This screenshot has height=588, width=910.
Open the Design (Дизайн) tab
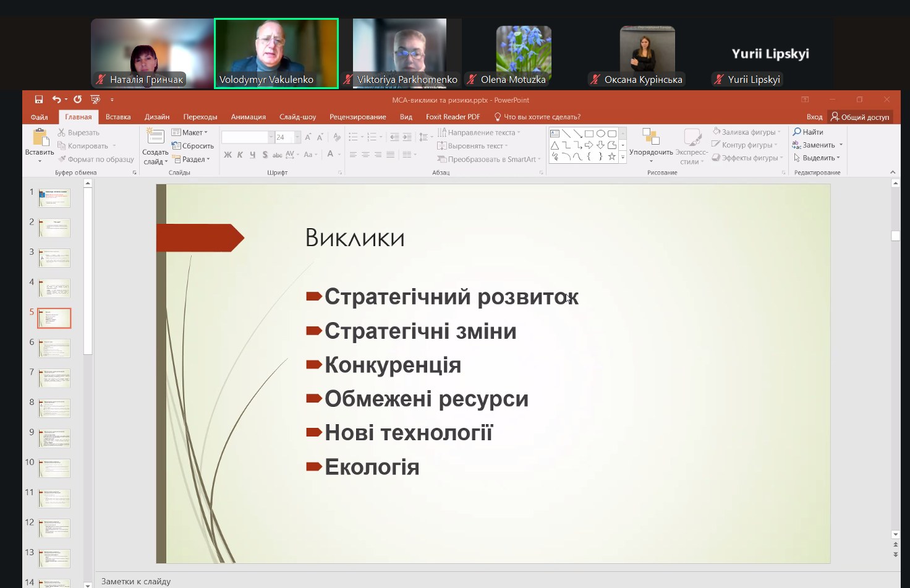pos(157,117)
